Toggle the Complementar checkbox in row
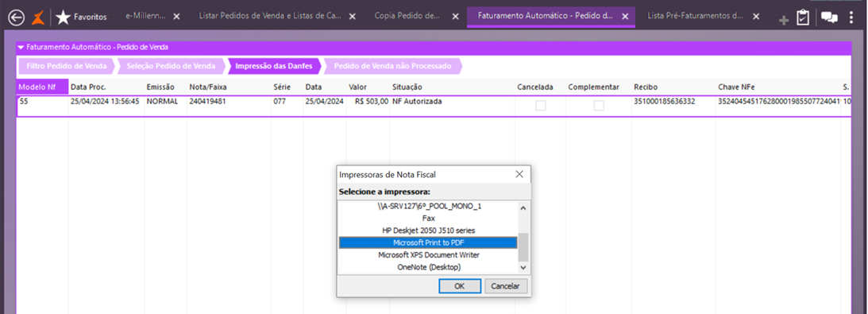 (x=599, y=105)
